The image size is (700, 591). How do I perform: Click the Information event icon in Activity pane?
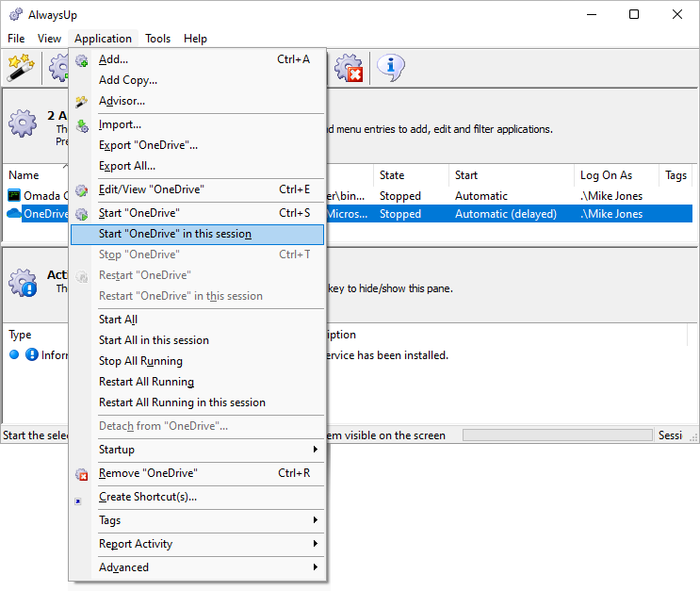32,354
